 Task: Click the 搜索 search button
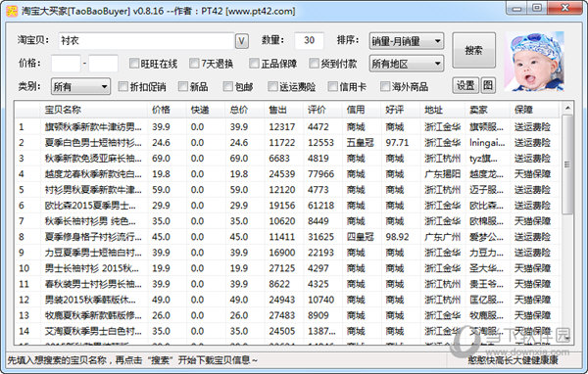(473, 50)
